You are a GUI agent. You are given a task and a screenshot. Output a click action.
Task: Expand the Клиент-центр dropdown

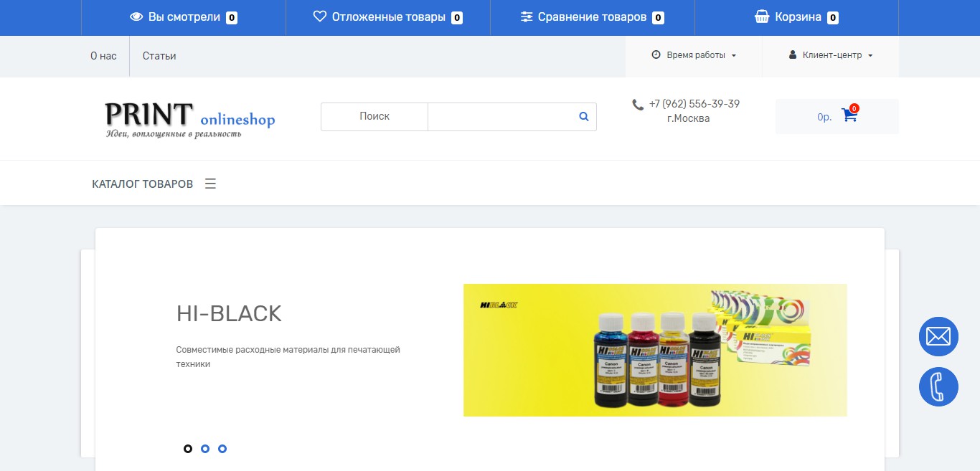(x=831, y=55)
